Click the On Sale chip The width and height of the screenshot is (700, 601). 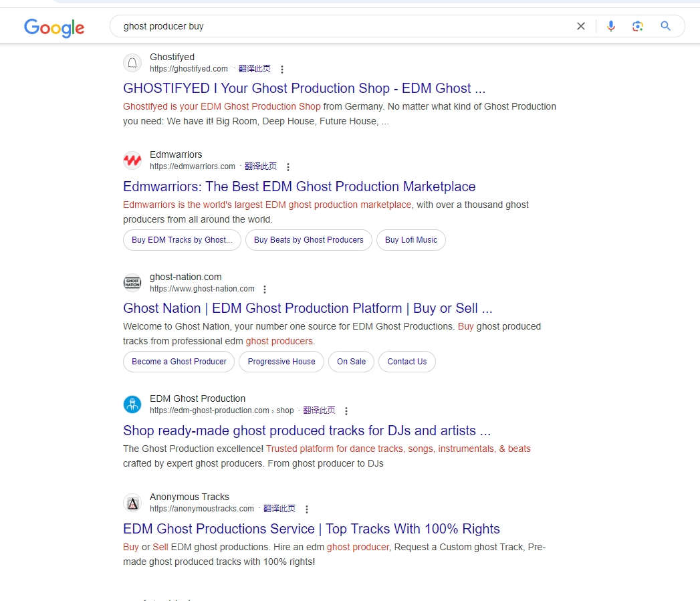point(352,362)
